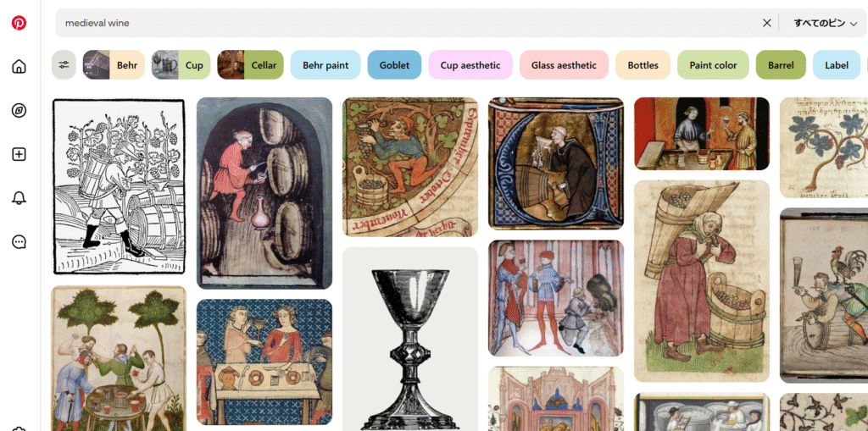This screenshot has height=431, width=868.
Task: Select the Barrel filter chip
Action: 781,64
